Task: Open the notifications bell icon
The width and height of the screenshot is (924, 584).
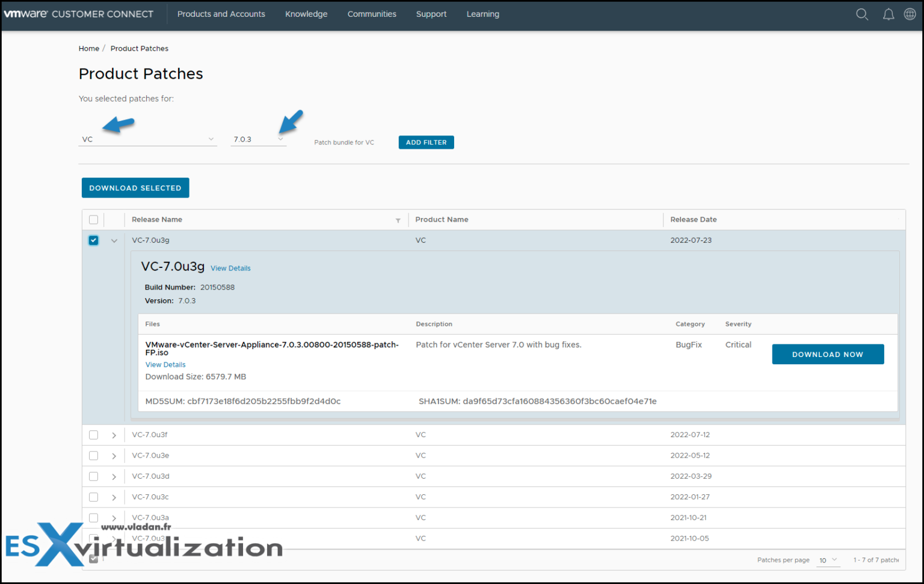Action: tap(889, 14)
